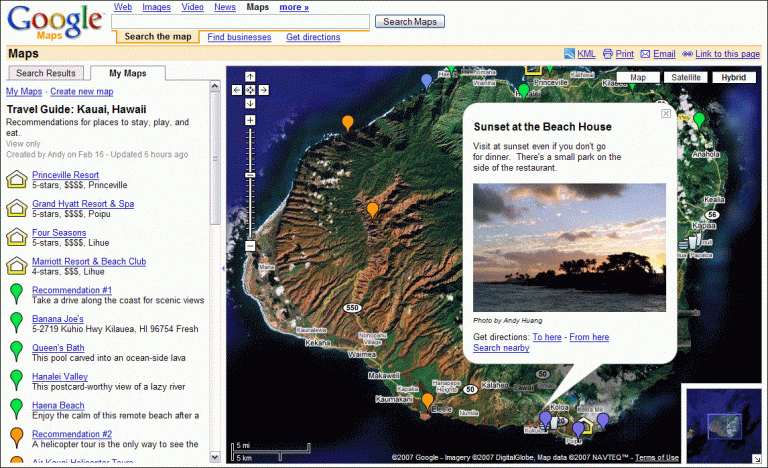Click the orange pin beside Recommendation #2

tap(17, 438)
